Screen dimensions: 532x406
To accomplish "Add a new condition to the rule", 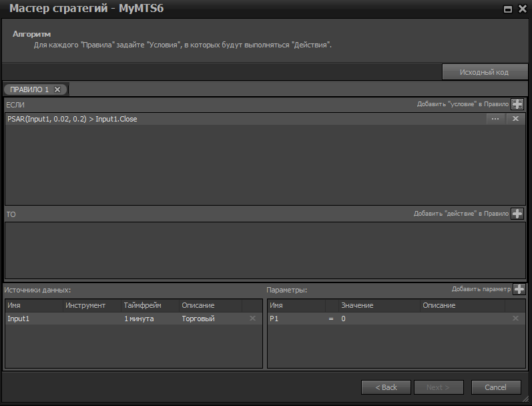I will 517,104.
